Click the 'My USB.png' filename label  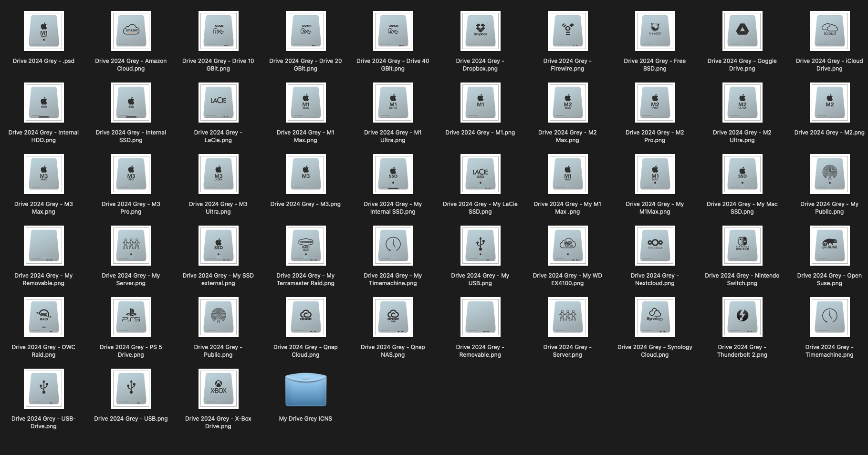pos(480,279)
